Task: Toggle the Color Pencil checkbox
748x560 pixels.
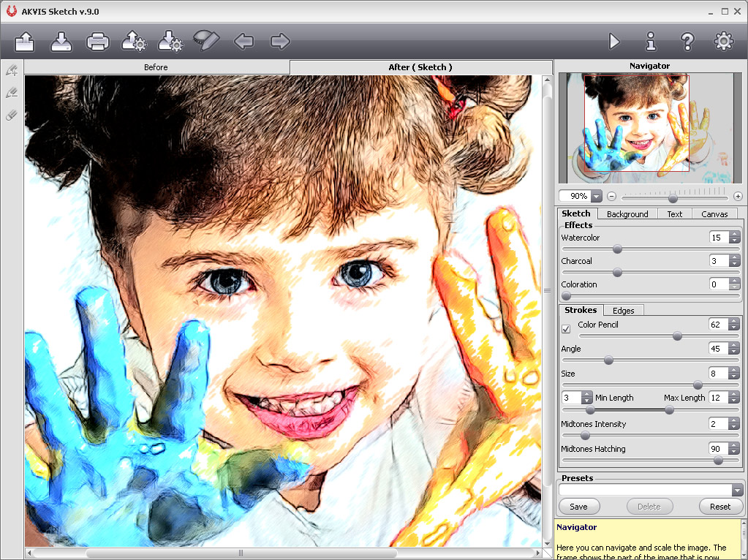Action: pos(566,329)
